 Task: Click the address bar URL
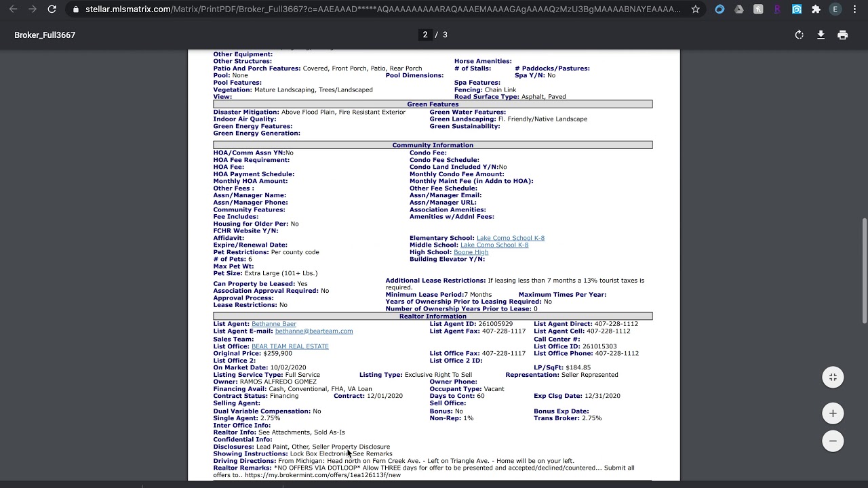(383, 9)
